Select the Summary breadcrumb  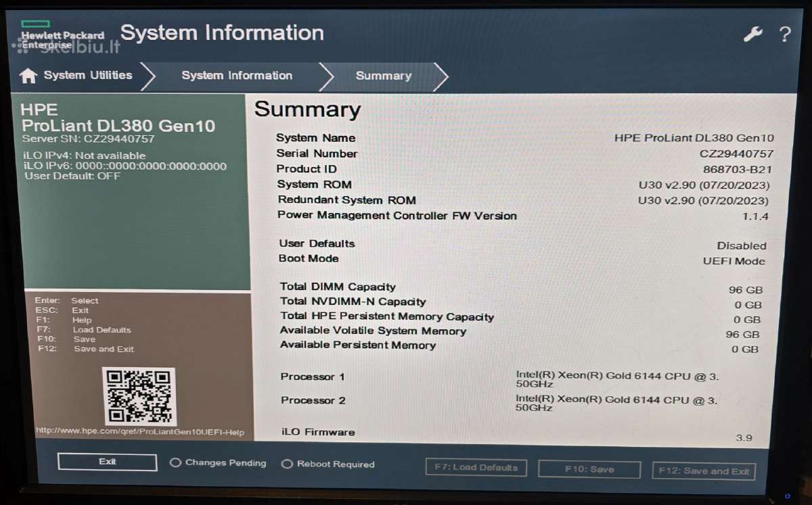[x=384, y=76]
